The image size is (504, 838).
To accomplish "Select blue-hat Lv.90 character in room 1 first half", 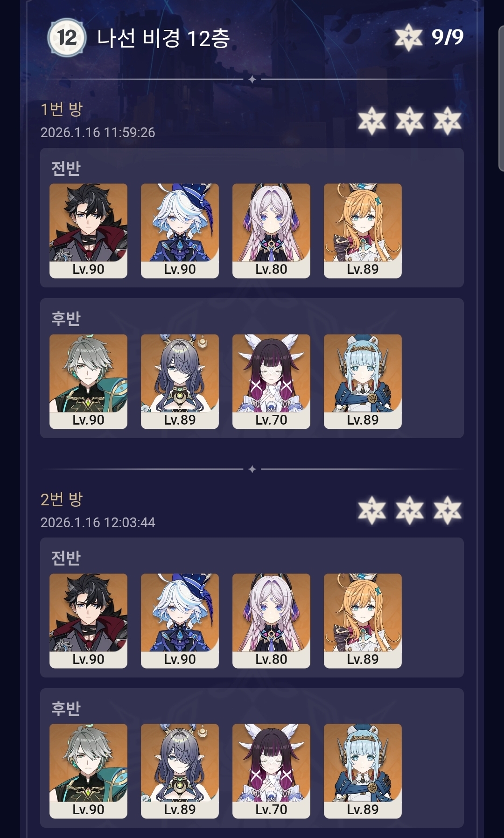I will pos(180,231).
